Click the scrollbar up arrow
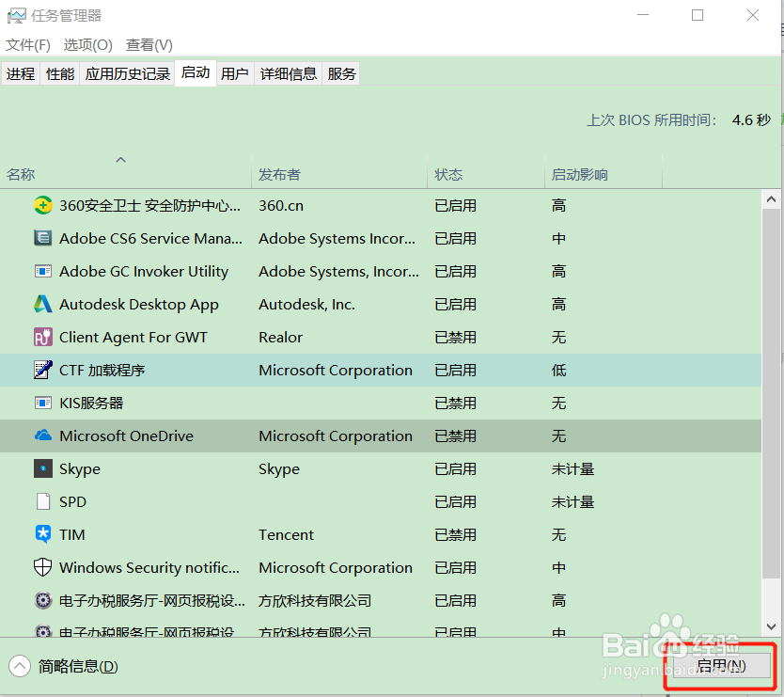 [771, 199]
